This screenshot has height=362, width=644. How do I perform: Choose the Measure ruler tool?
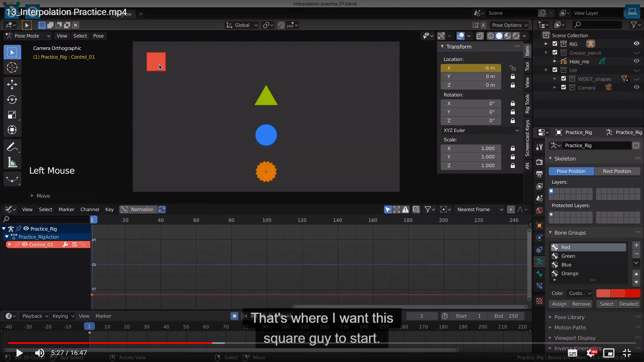coord(12,163)
